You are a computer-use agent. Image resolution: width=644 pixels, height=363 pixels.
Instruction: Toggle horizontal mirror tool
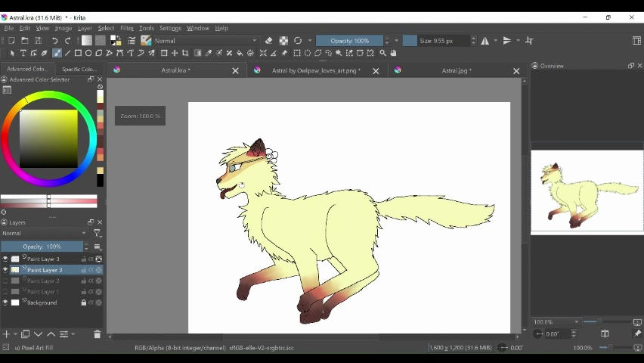(x=485, y=40)
